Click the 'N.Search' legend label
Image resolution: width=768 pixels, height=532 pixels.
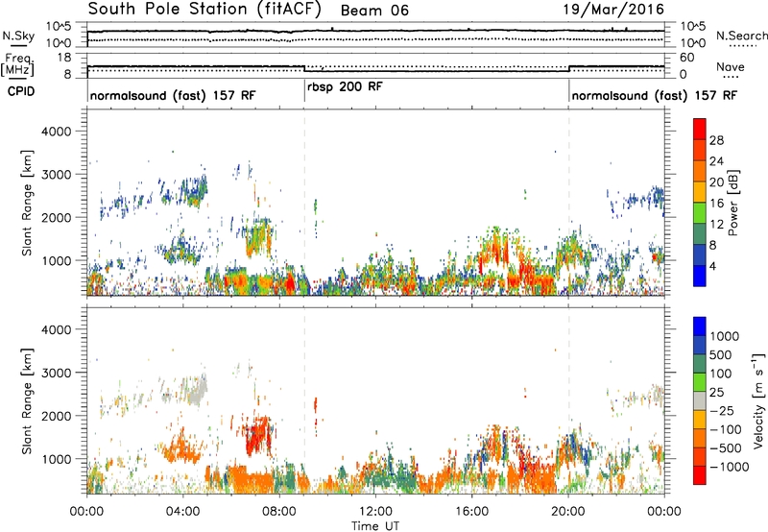741,36
